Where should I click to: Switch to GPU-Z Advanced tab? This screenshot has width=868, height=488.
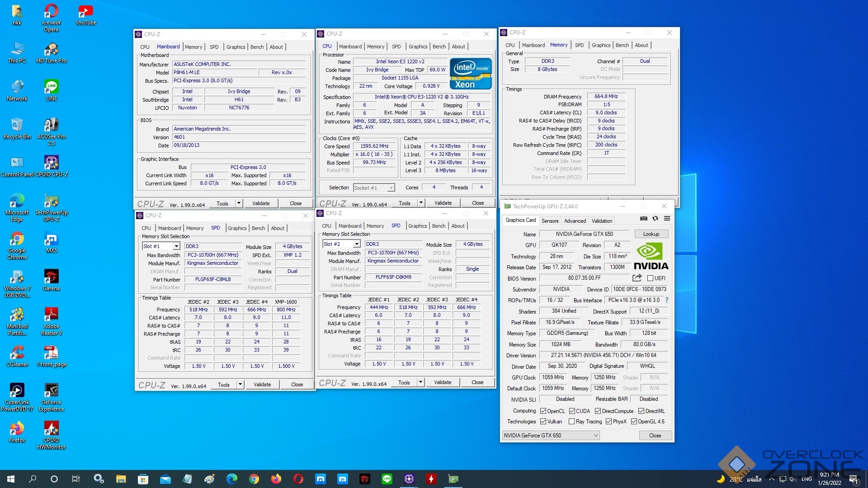575,221
